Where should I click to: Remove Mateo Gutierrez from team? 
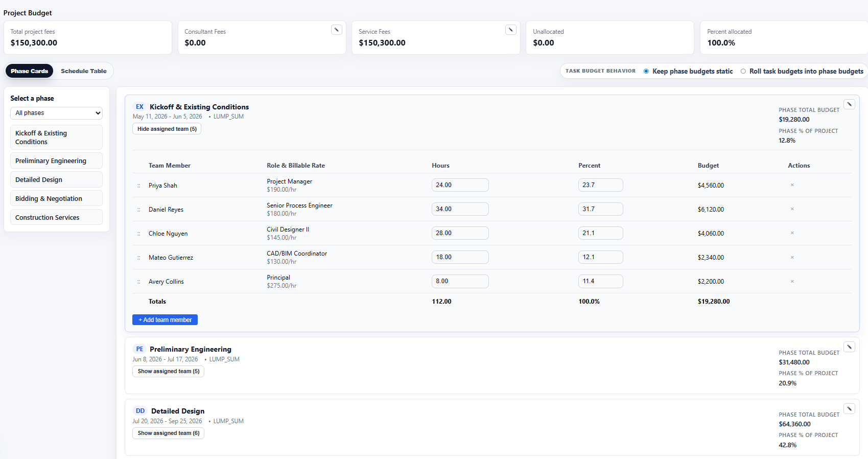(792, 257)
